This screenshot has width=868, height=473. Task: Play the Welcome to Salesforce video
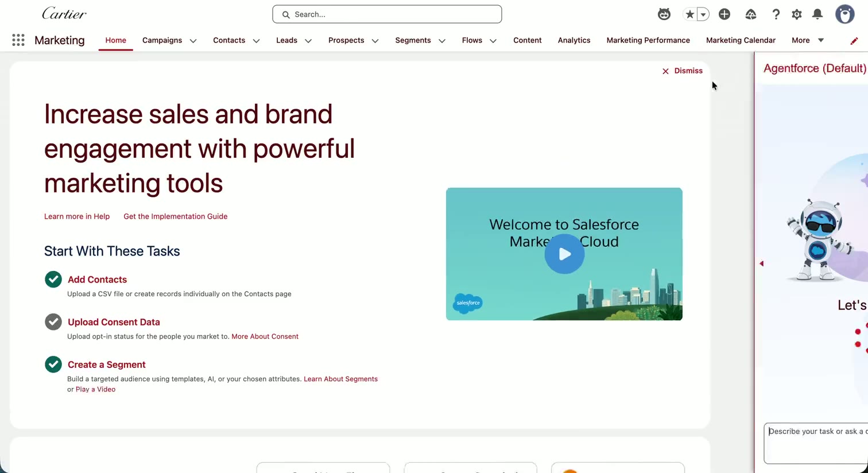click(x=564, y=254)
